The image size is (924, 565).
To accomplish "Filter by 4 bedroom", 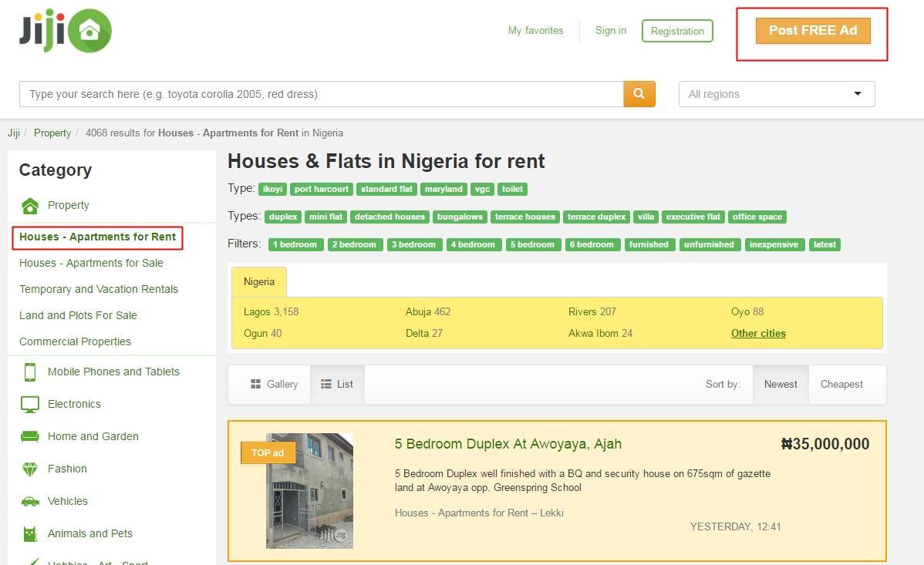I will pyautogui.click(x=474, y=244).
